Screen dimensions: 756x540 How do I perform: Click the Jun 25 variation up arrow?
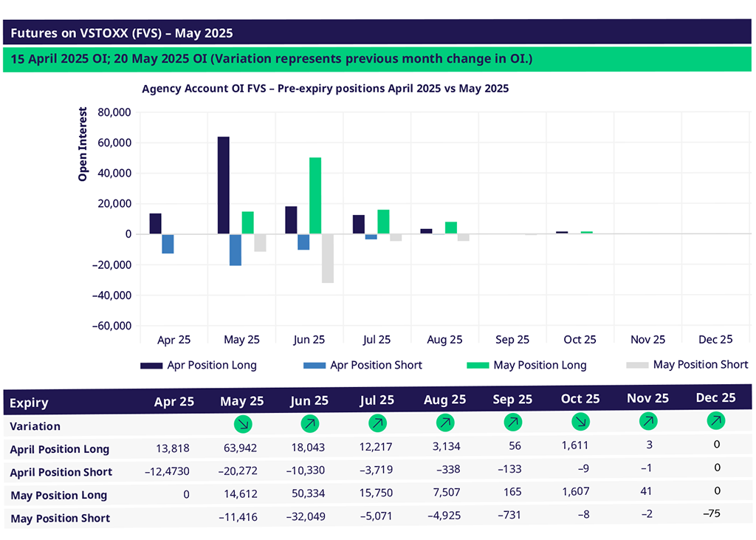310,424
